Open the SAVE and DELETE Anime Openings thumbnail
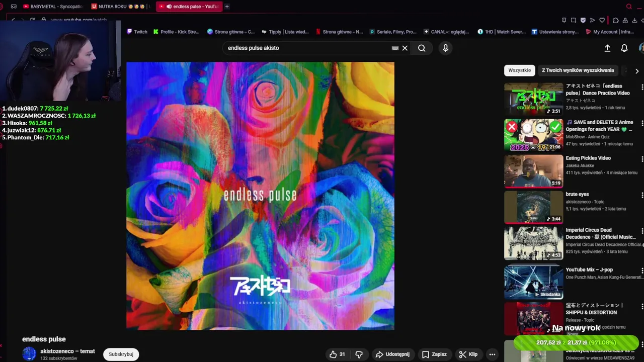The image size is (644, 362). click(533, 135)
